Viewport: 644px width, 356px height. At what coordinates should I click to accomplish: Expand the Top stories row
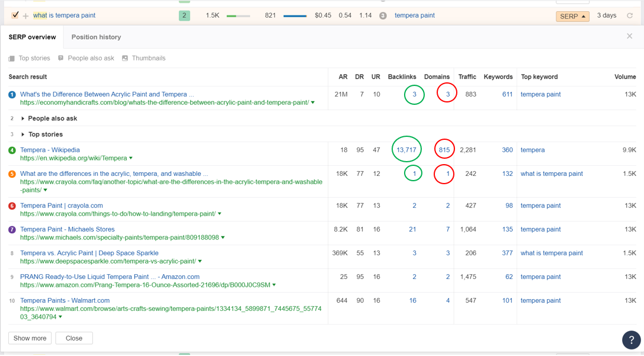23,134
